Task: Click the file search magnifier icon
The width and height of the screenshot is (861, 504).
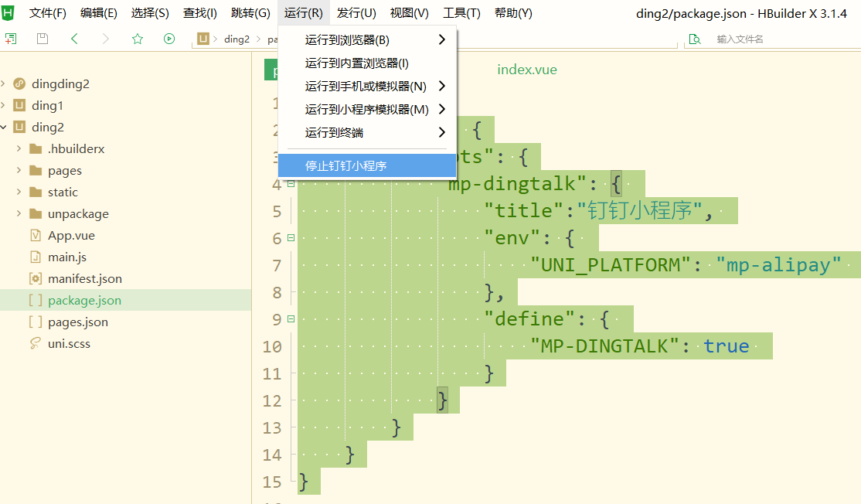Action: click(x=694, y=39)
